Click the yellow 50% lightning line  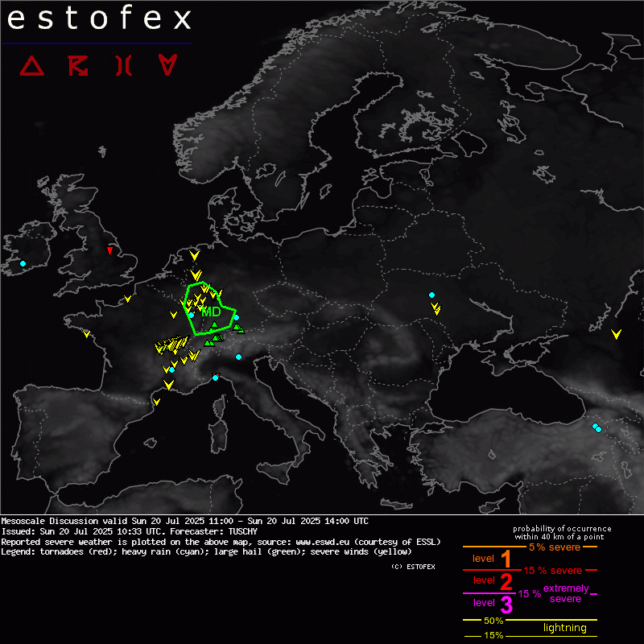(530, 620)
